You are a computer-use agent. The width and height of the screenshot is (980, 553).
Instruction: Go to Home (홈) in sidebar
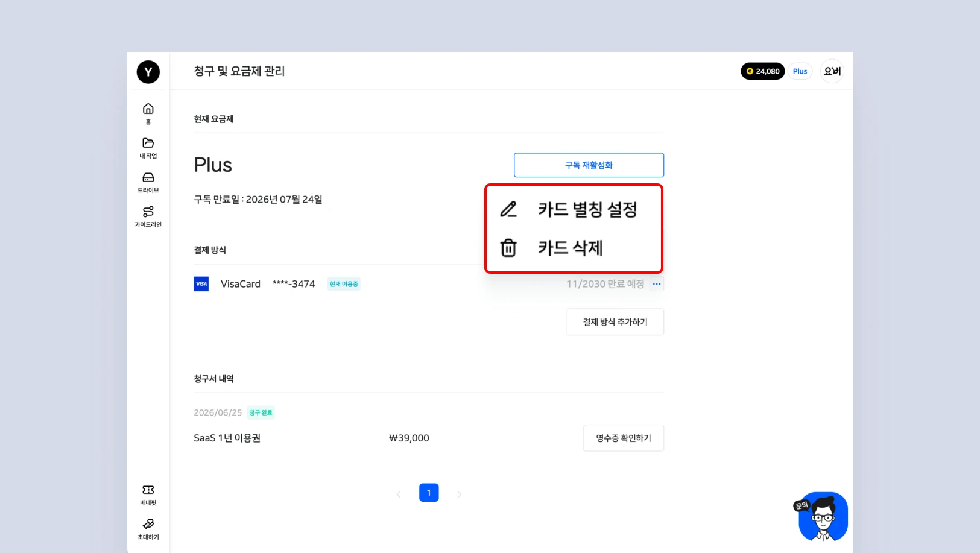pyautogui.click(x=148, y=113)
